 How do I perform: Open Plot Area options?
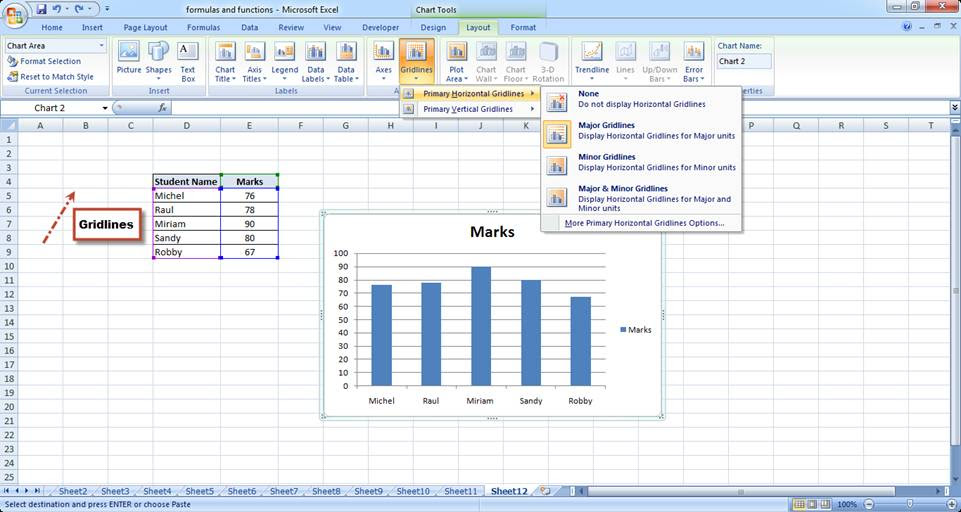coord(456,61)
